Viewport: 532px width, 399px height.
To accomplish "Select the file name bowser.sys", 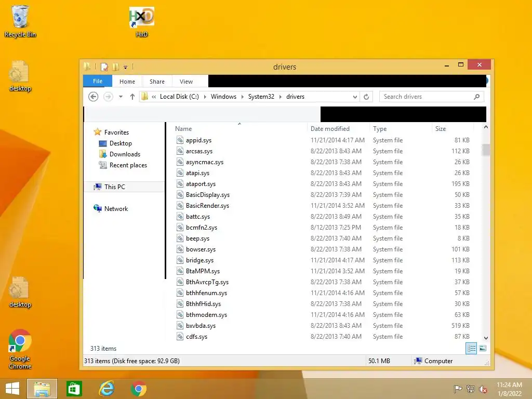I will (201, 249).
